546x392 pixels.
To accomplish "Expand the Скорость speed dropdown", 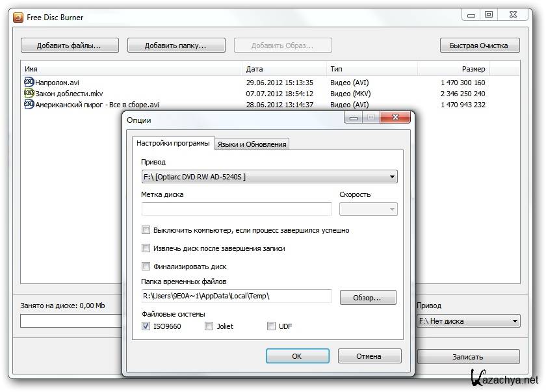I will 368,209.
